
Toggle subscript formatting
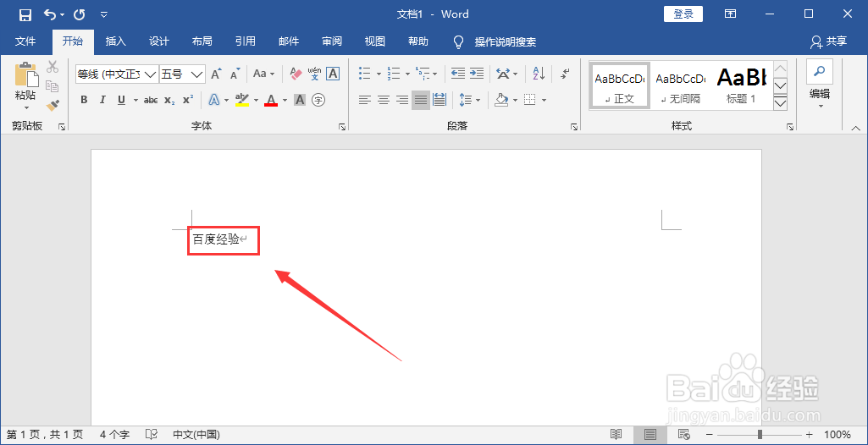click(169, 100)
